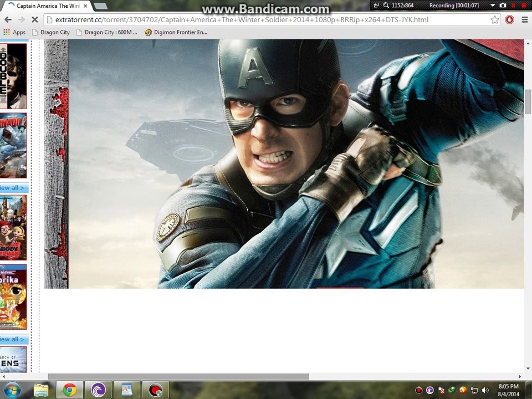Viewport: 532px width, 399px height.
Task: Open the Aliens movie thumbnail at bottom
Action: (13, 360)
